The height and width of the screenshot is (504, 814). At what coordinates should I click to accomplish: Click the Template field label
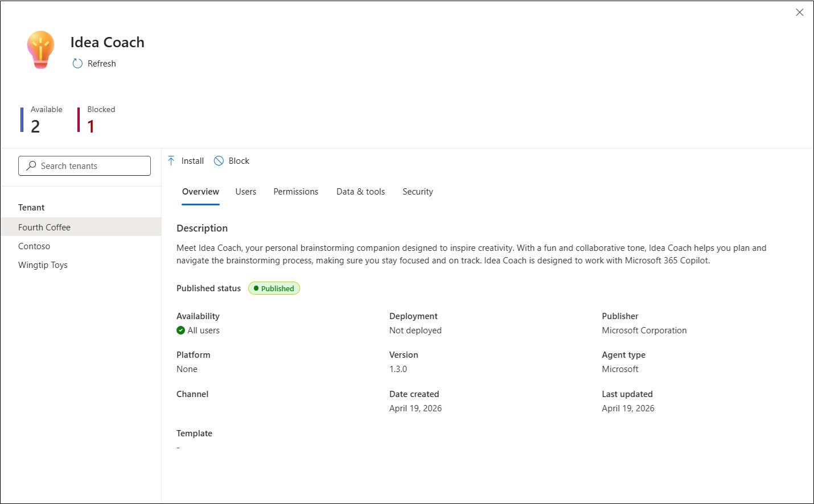[194, 433]
